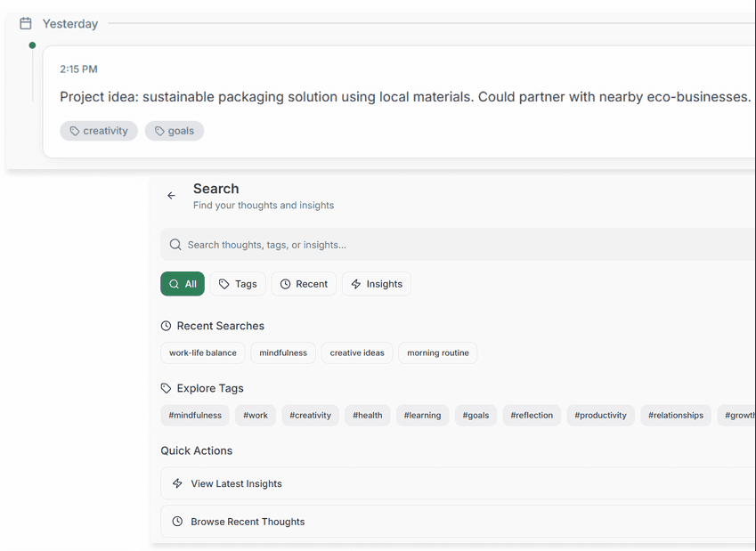Click the tag icon on creativity chip
756x551 pixels.
tap(75, 131)
